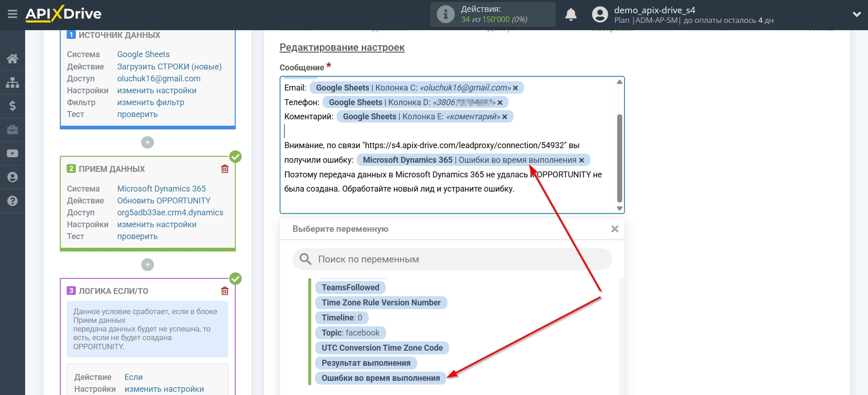The image size is (868, 395).
Task: Open the oluchuk16@gmail.com access link
Action: pyautogui.click(x=159, y=79)
